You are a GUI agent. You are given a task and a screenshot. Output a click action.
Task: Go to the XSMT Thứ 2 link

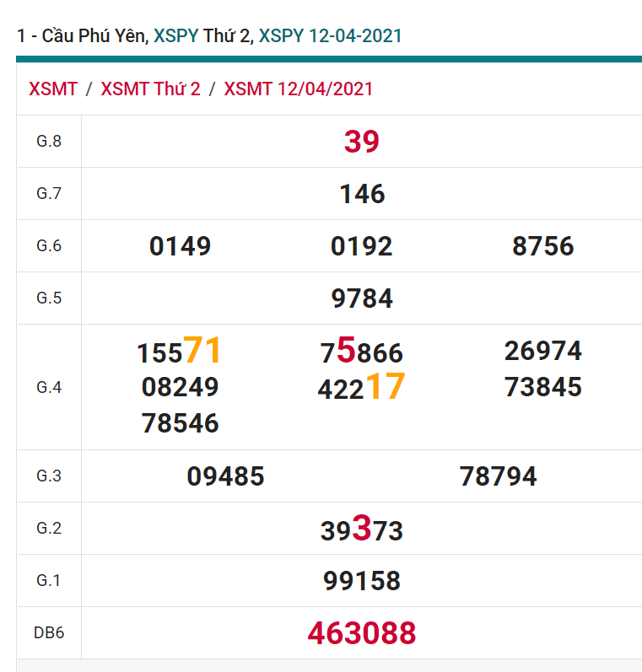click(x=150, y=89)
